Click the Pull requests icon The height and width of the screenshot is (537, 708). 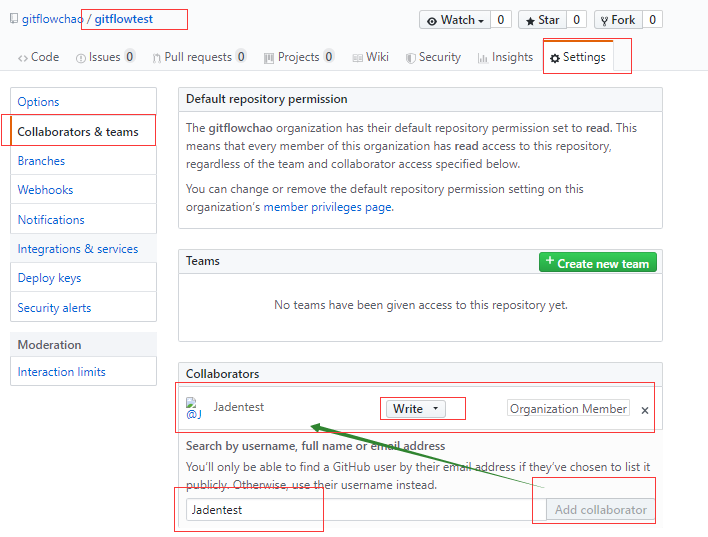pos(157,58)
